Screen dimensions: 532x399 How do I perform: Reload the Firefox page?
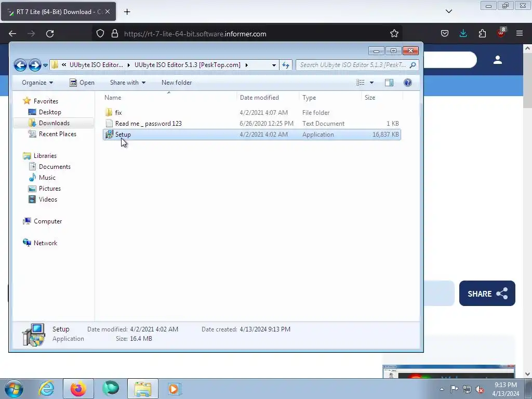tap(50, 34)
